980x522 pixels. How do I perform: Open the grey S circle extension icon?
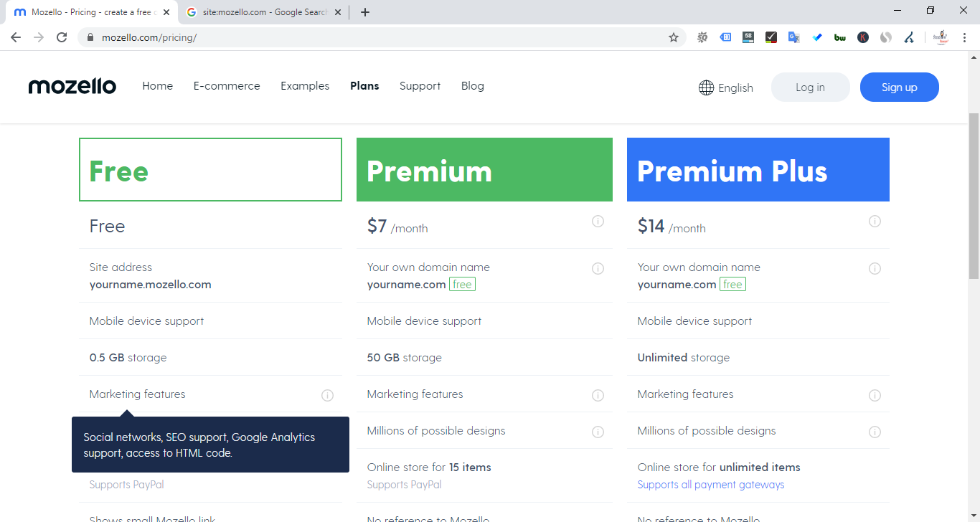(x=886, y=37)
